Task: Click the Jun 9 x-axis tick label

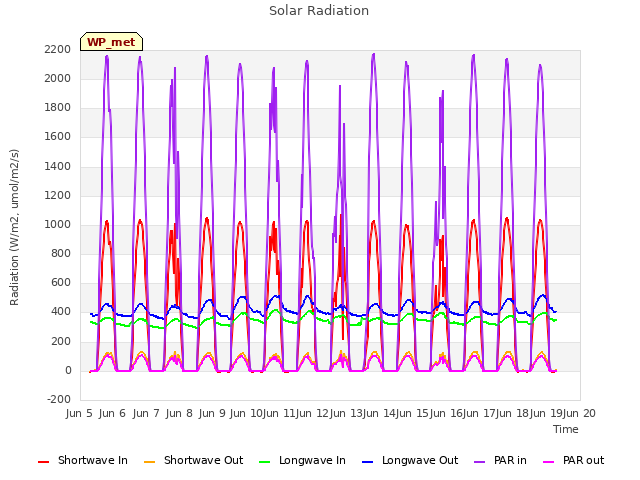Action: (x=212, y=413)
